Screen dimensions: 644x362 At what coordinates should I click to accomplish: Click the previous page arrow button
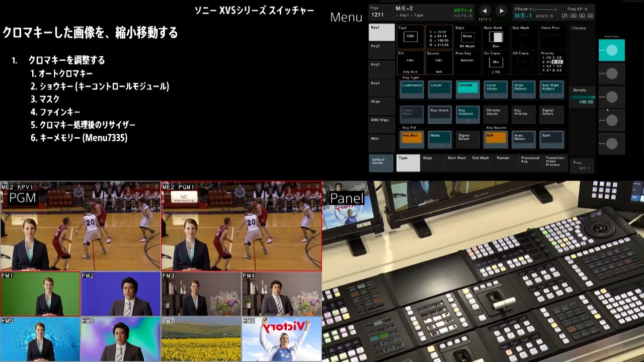(485, 11)
